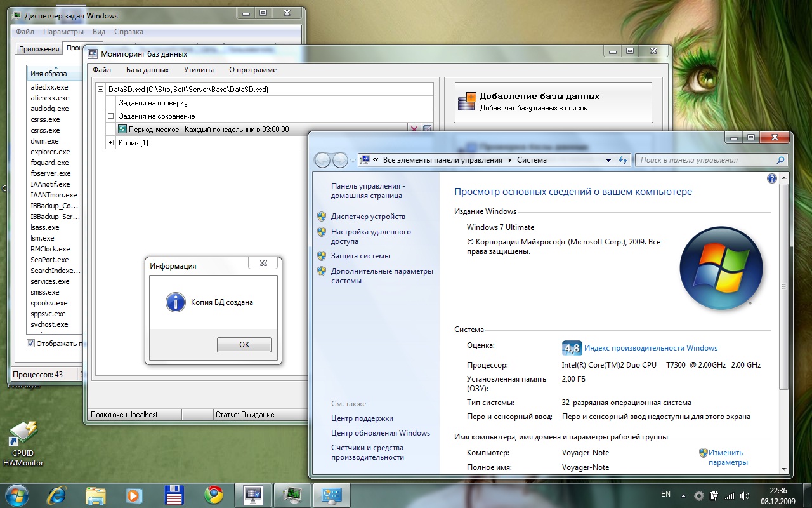Select explorer.exe in the process list
The height and width of the screenshot is (508, 812).
(x=50, y=152)
